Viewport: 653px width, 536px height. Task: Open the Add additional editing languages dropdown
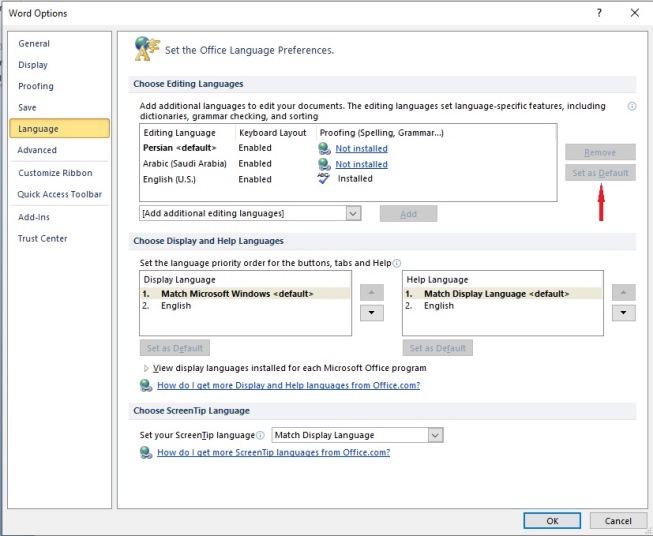(x=353, y=213)
